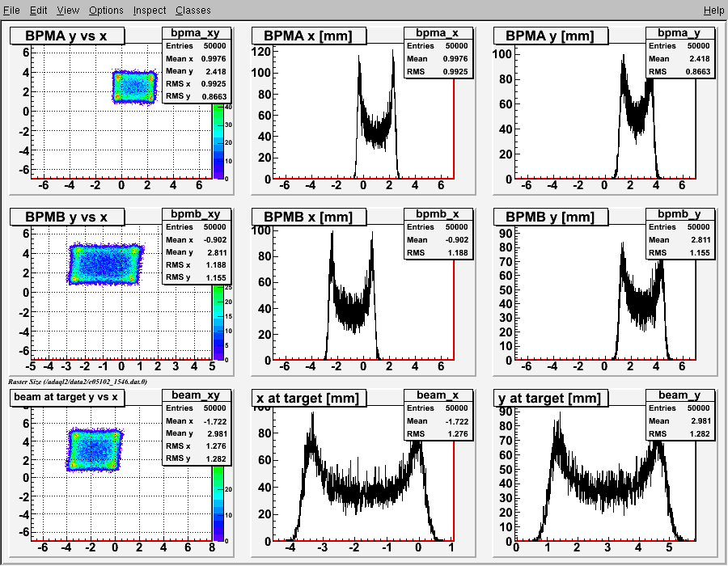Click the bpma_x stats box header
Image resolution: width=728 pixels, height=566 pixels.
[x=438, y=33]
